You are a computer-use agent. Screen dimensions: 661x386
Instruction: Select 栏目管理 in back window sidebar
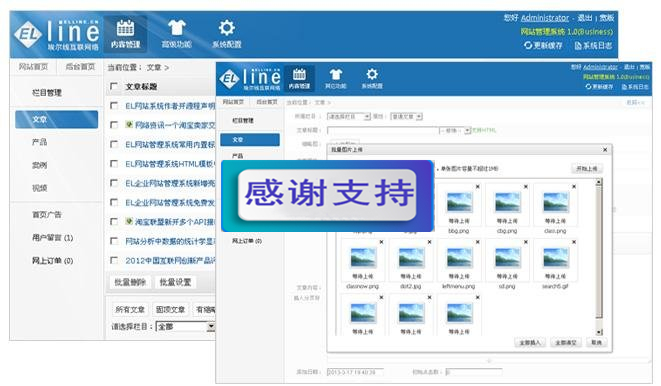(x=47, y=93)
